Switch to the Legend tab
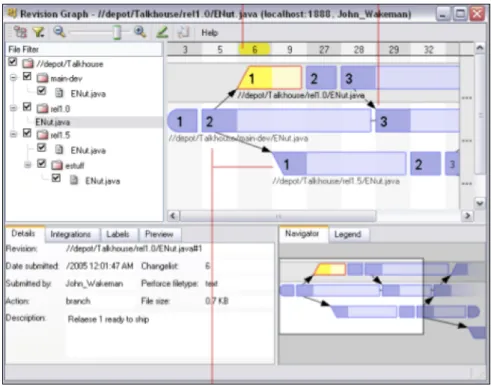 tap(348, 234)
